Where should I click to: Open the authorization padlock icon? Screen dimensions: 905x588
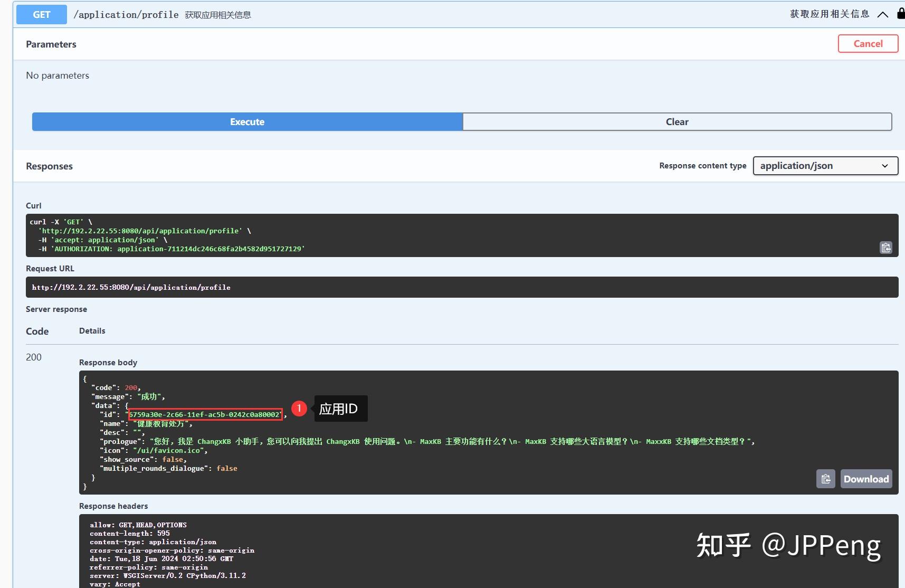pyautogui.click(x=900, y=14)
